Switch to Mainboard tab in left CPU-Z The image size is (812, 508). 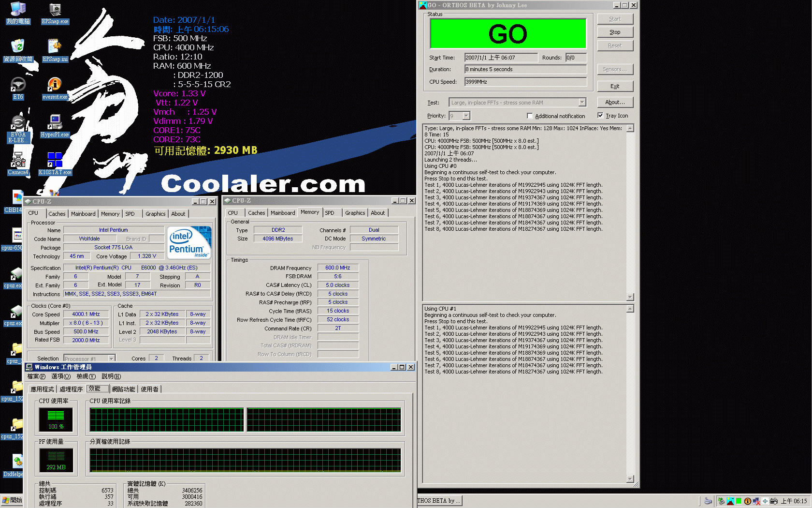(x=83, y=214)
